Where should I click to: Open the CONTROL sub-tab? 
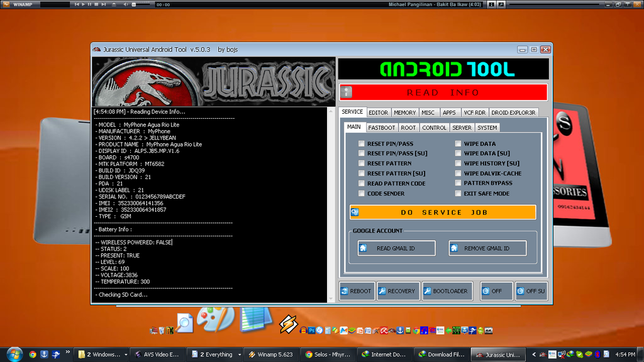click(434, 128)
